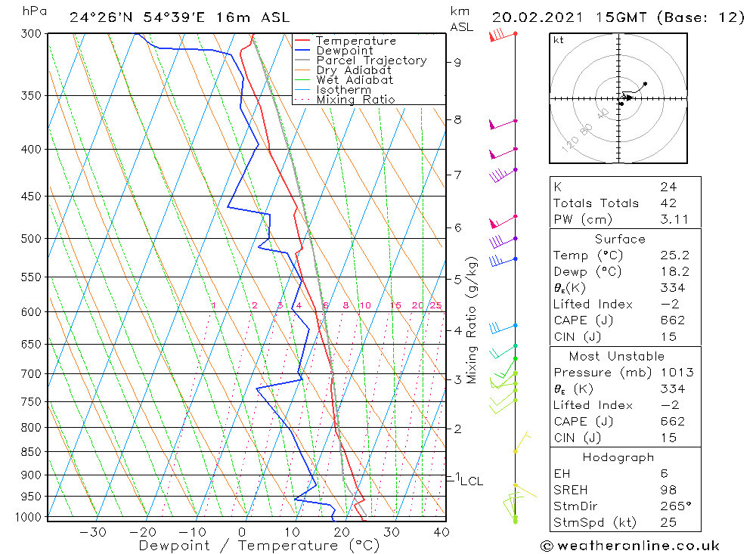
Task: Click the 'Mixing Ratio (g/kg)' vertical axis label
Action: pos(471,320)
